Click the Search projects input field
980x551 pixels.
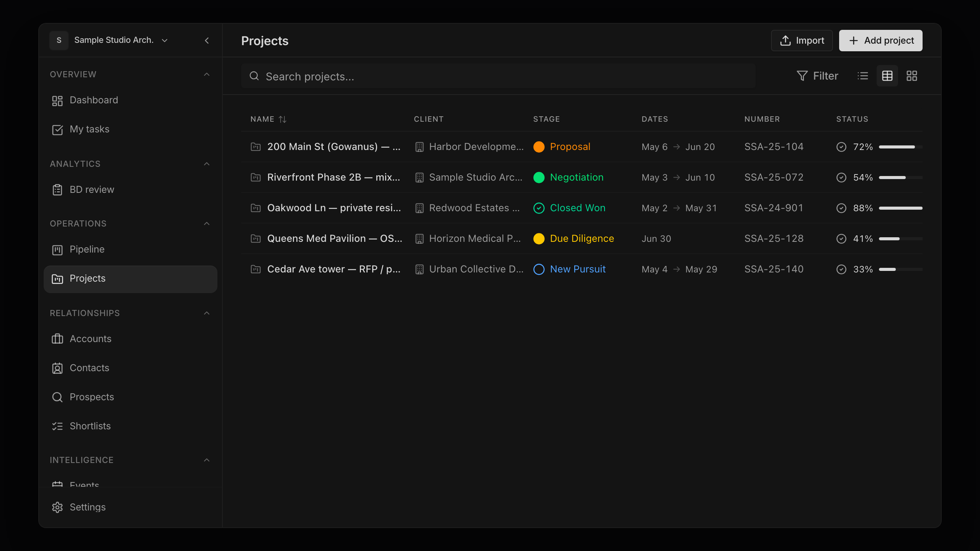(498, 76)
